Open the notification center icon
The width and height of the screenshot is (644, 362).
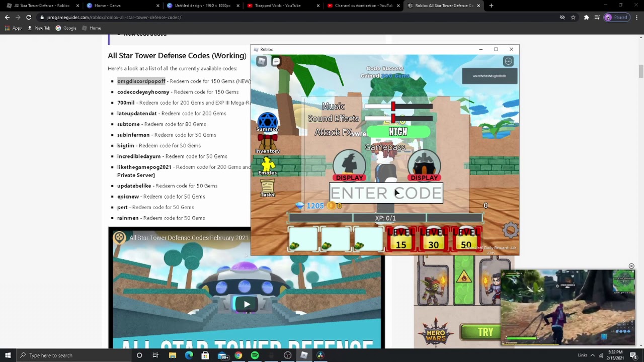pos(633,355)
